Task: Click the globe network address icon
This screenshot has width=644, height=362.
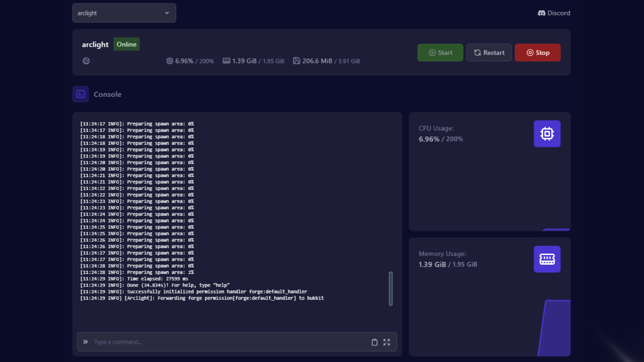Action: click(x=86, y=61)
